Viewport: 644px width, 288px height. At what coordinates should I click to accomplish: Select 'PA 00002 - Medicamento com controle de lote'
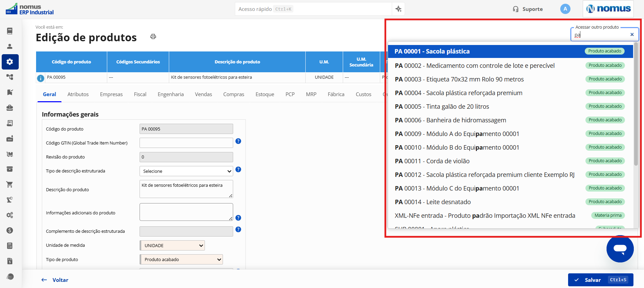pos(511,65)
